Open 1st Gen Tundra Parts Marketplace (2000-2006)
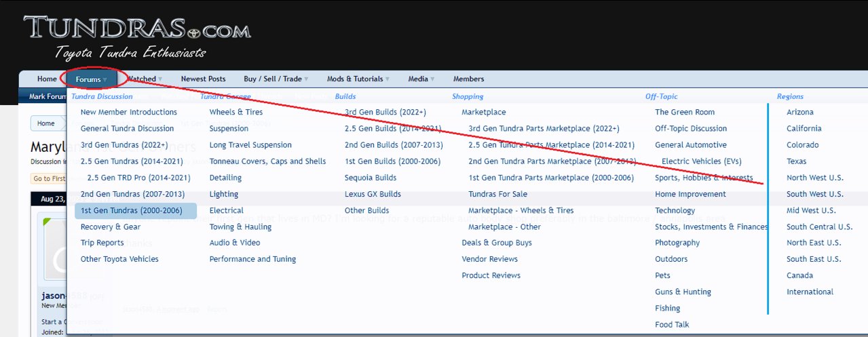Image resolution: width=868 pixels, height=337 pixels. tap(551, 178)
